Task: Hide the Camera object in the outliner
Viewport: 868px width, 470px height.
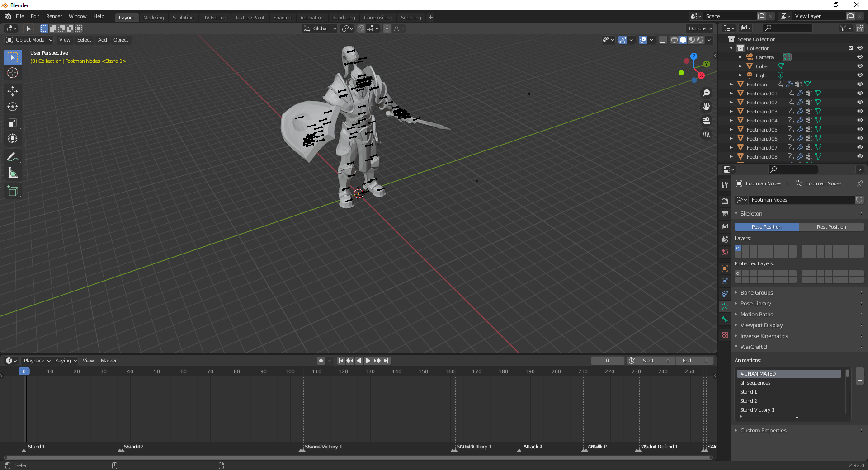Action: tap(860, 57)
